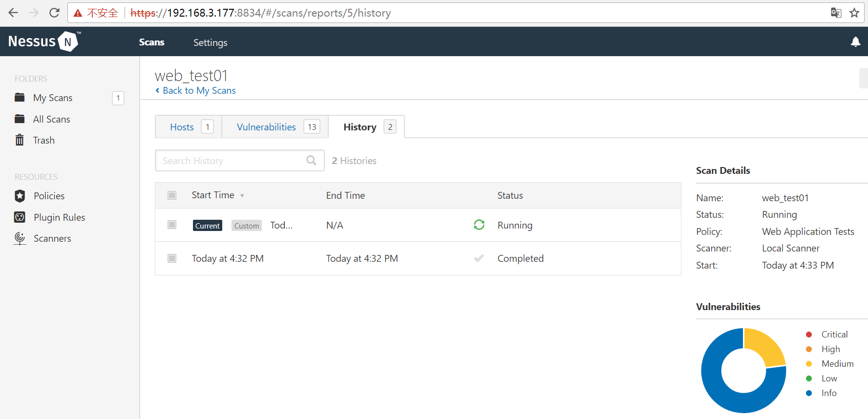
Task: Click the Trash bin icon
Action: [20, 140]
